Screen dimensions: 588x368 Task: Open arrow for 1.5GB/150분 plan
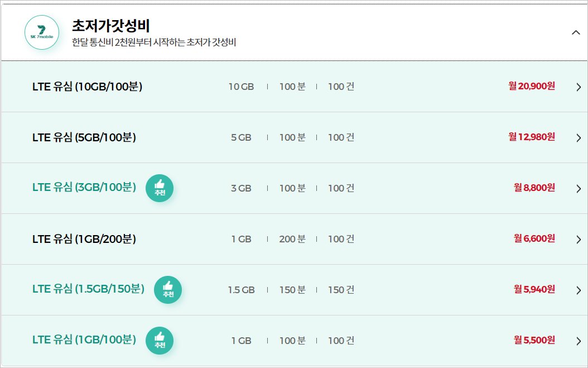pyautogui.click(x=579, y=290)
